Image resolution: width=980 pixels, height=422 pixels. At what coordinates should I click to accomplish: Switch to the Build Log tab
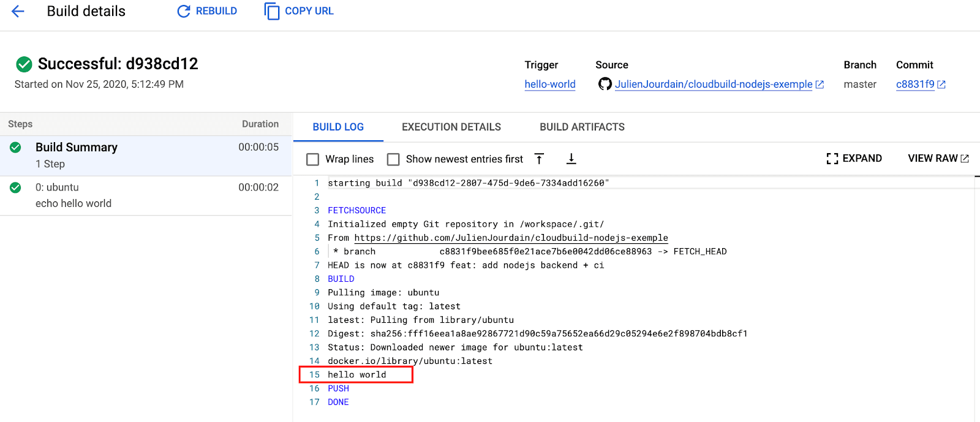[338, 127]
